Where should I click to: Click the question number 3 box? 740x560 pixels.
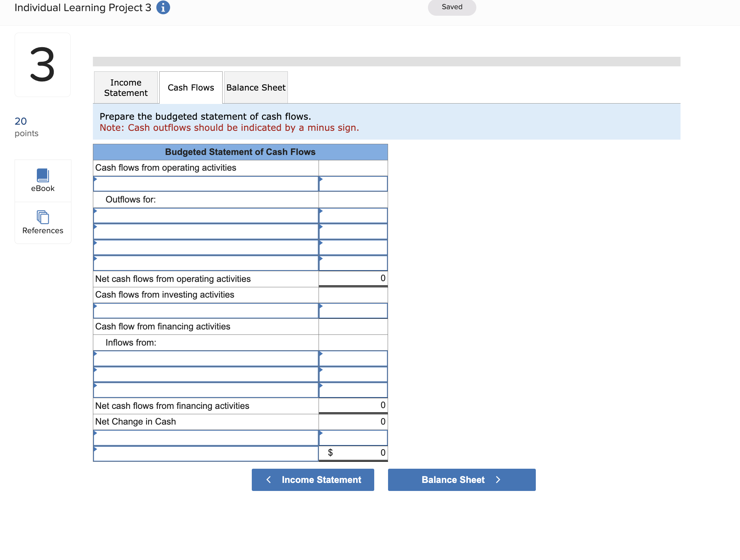pyautogui.click(x=43, y=64)
